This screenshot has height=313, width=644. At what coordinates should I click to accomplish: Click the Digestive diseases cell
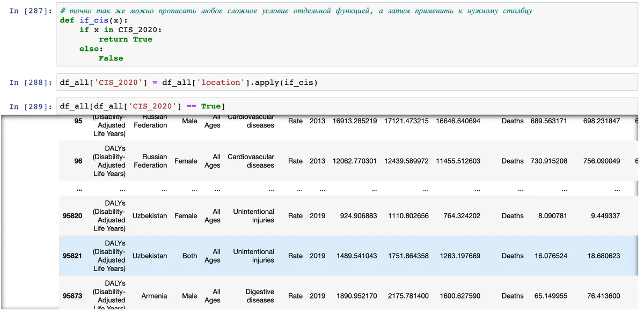click(x=260, y=296)
